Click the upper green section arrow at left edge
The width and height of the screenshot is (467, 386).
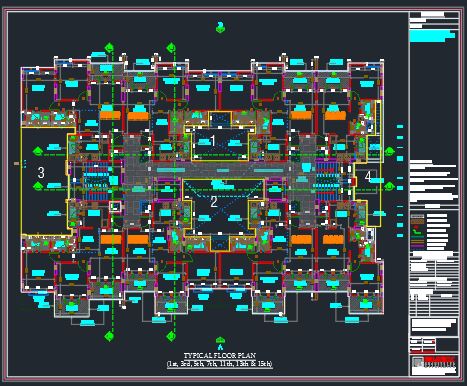(38, 151)
